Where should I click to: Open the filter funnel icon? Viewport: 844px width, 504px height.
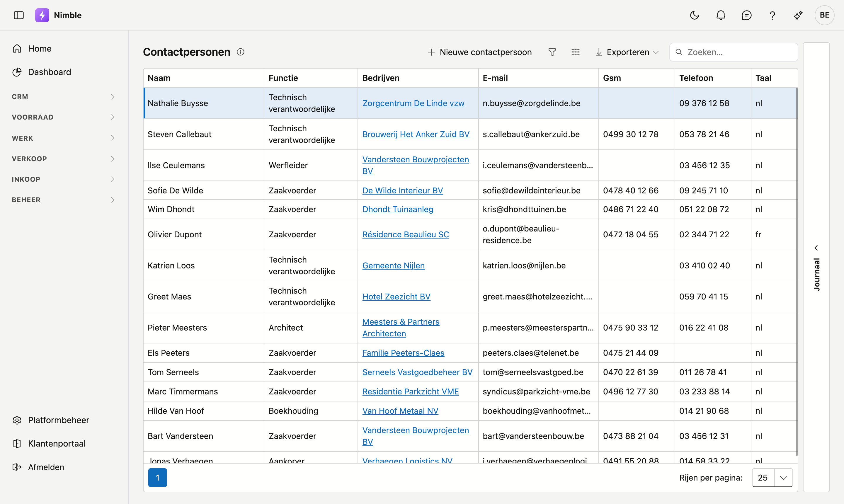552,52
